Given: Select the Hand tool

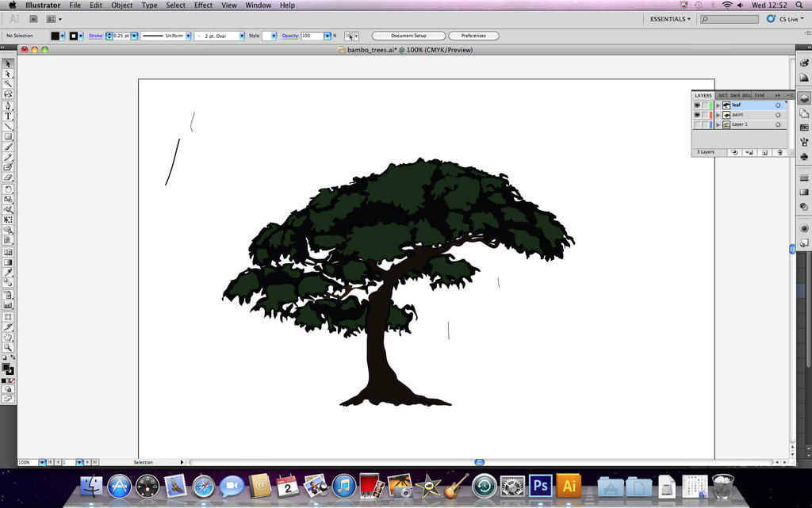Looking at the screenshot, I should click(x=8, y=338).
